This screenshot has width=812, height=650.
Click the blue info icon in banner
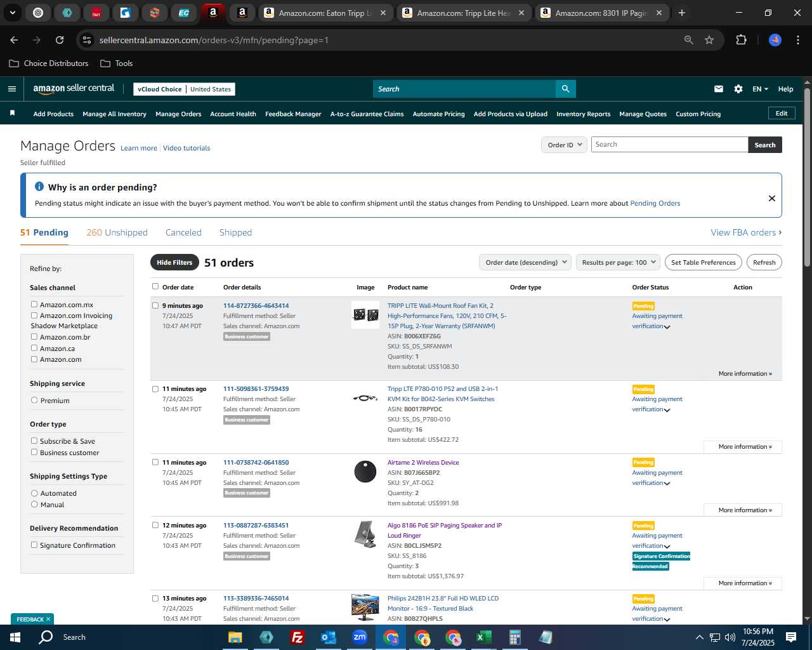pyautogui.click(x=39, y=187)
